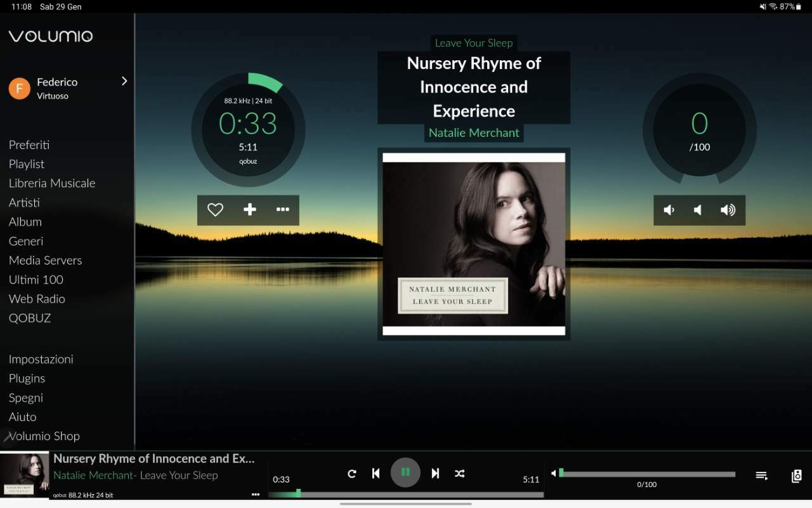
Task: Open the QOBUZ menu item
Action: click(30, 318)
